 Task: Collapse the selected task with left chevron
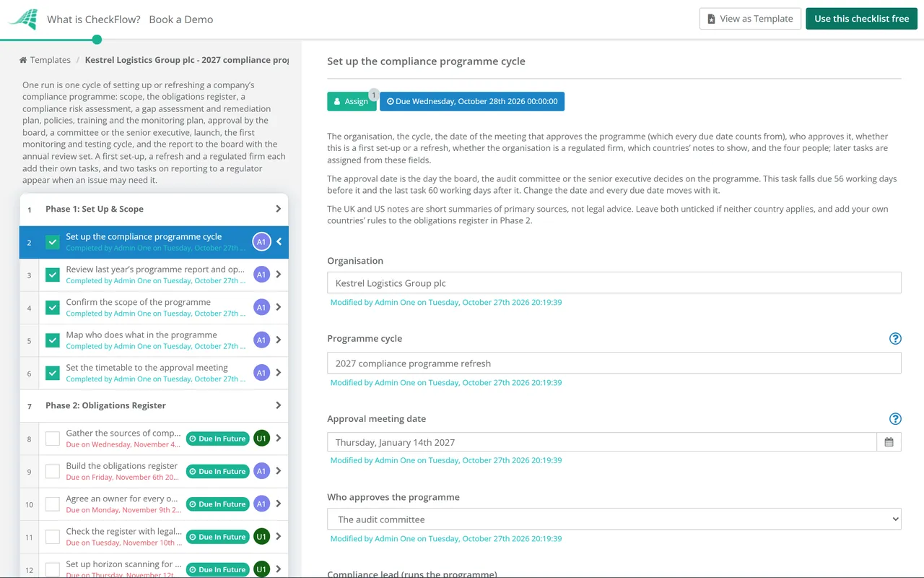pyautogui.click(x=279, y=242)
